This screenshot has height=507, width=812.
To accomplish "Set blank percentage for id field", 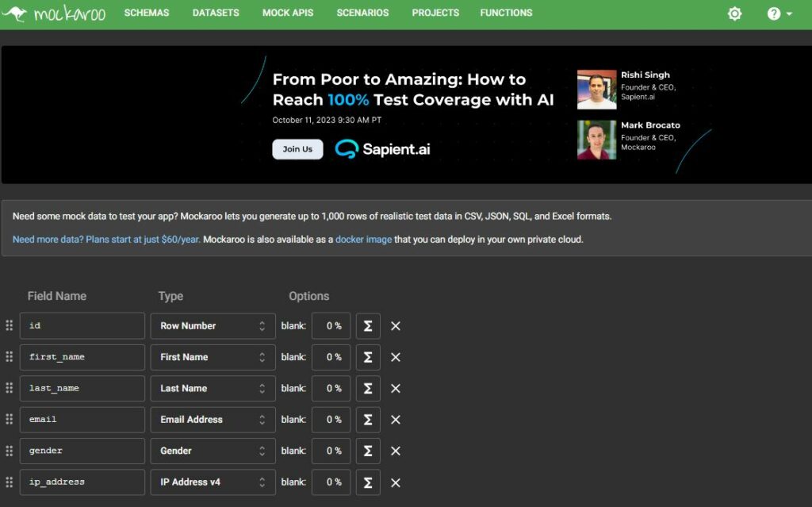I will coord(331,326).
